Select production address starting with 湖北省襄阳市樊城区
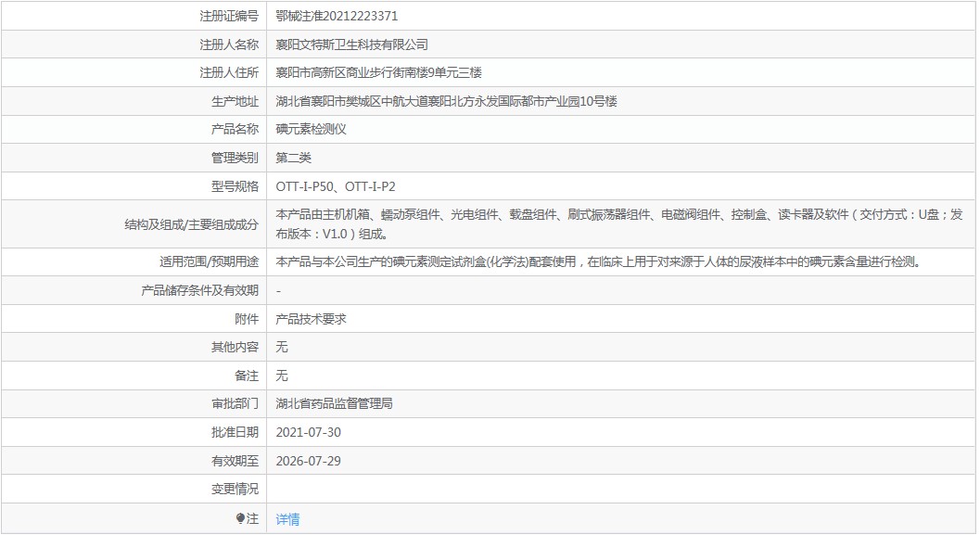This screenshot has width=980, height=535. coord(446,101)
